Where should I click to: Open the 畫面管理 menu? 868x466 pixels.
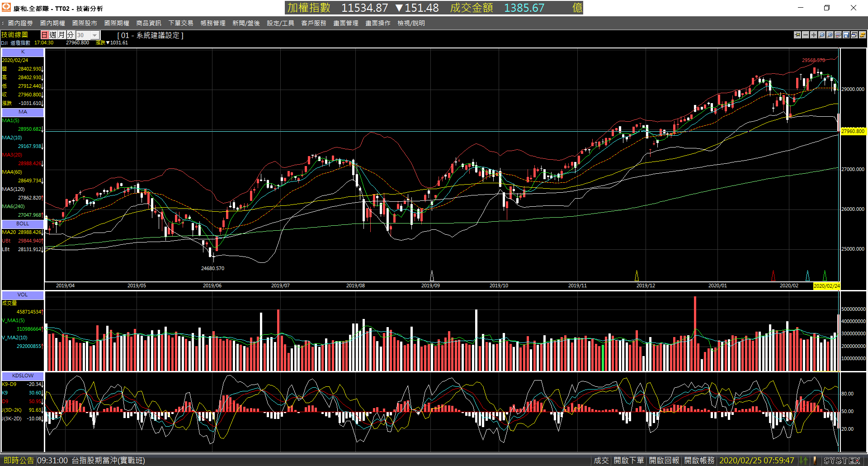pos(346,23)
